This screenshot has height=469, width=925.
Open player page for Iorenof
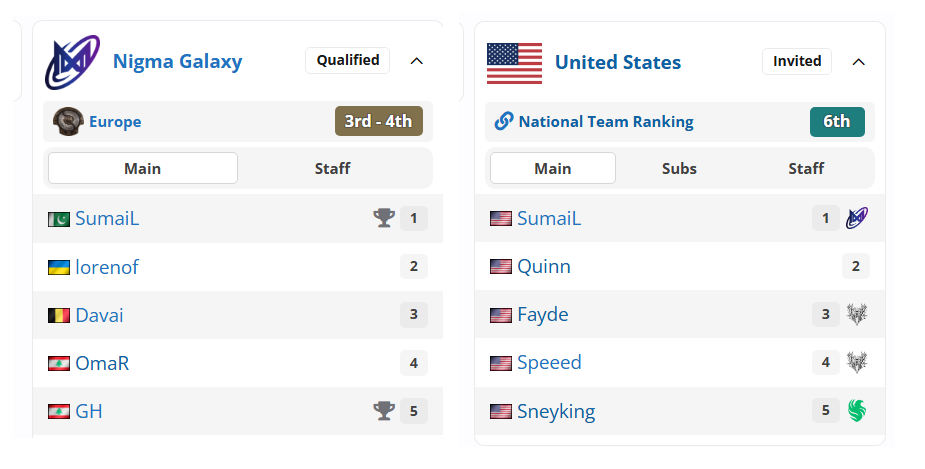(107, 267)
